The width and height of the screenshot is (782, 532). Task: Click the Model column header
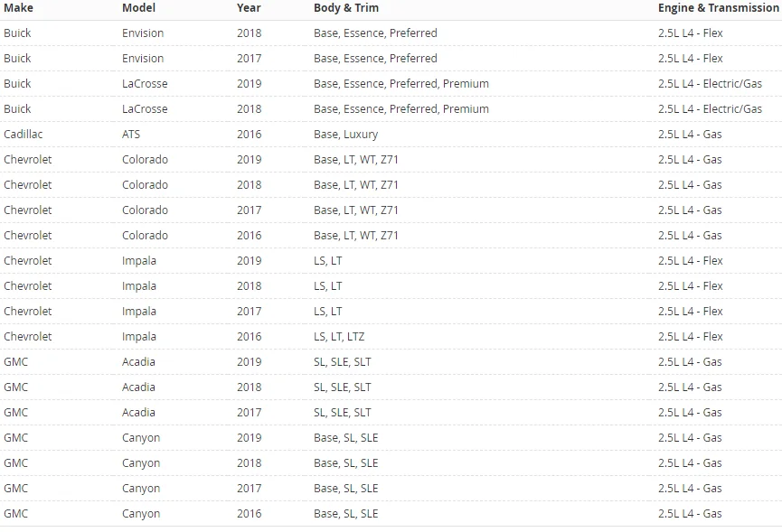tap(138, 8)
